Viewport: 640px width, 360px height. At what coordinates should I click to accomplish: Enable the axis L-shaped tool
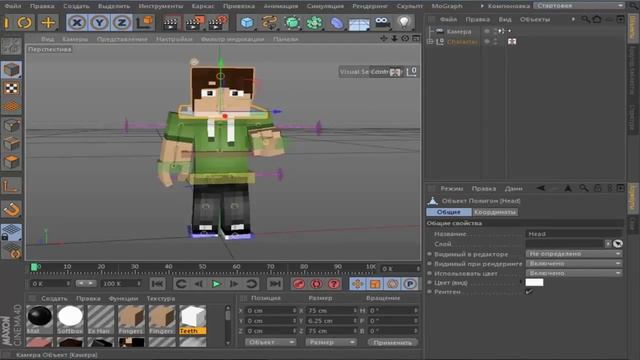[x=11, y=186]
